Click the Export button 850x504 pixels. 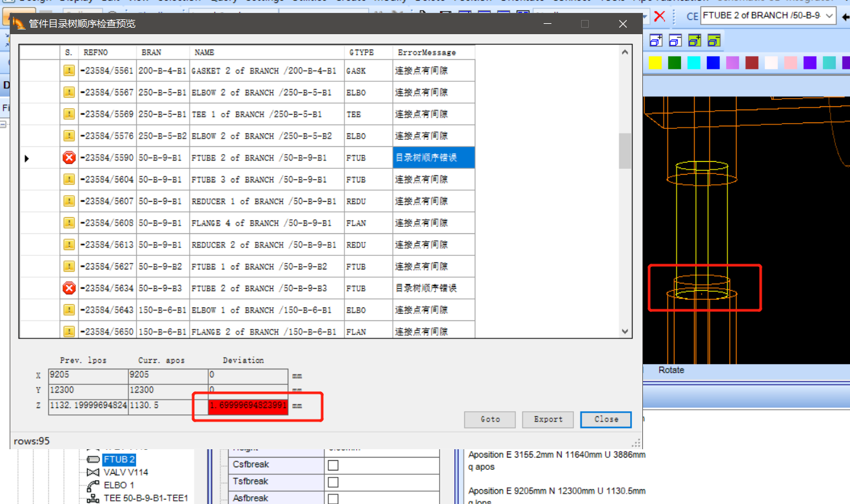coord(548,420)
